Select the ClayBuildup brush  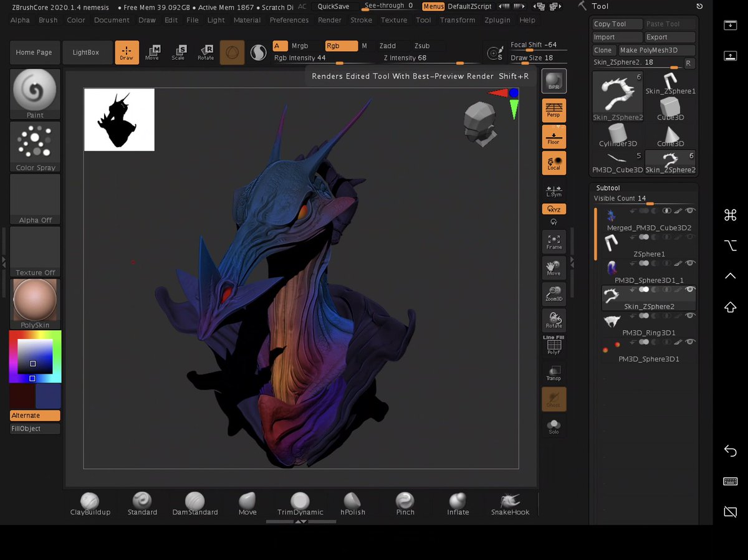[x=90, y=504]
